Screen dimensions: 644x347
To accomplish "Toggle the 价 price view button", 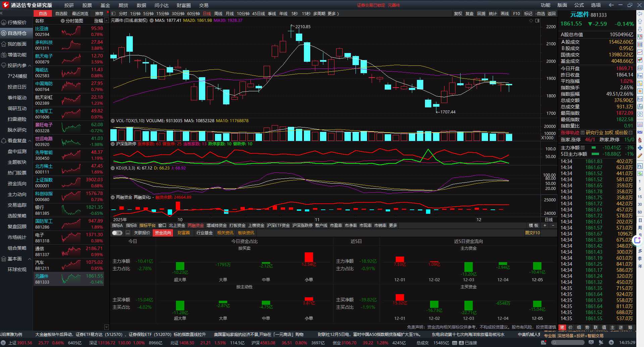I will tap(571, 327).
